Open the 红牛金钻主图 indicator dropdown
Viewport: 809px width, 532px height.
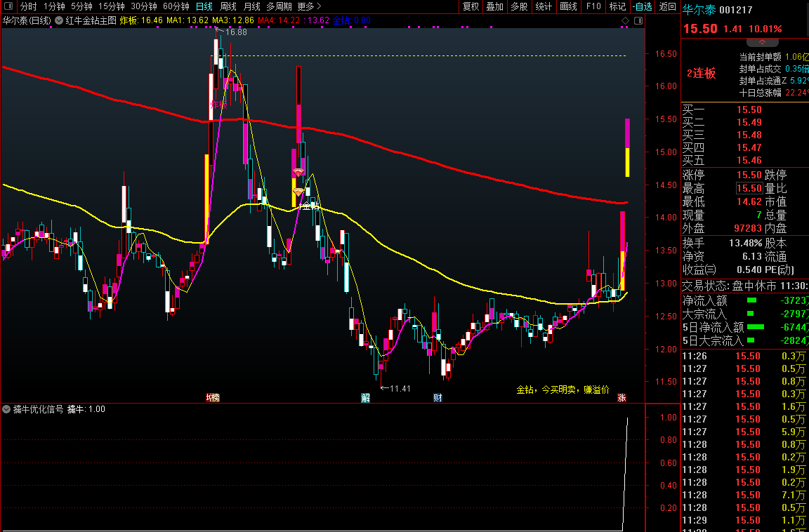pos(59,20)
